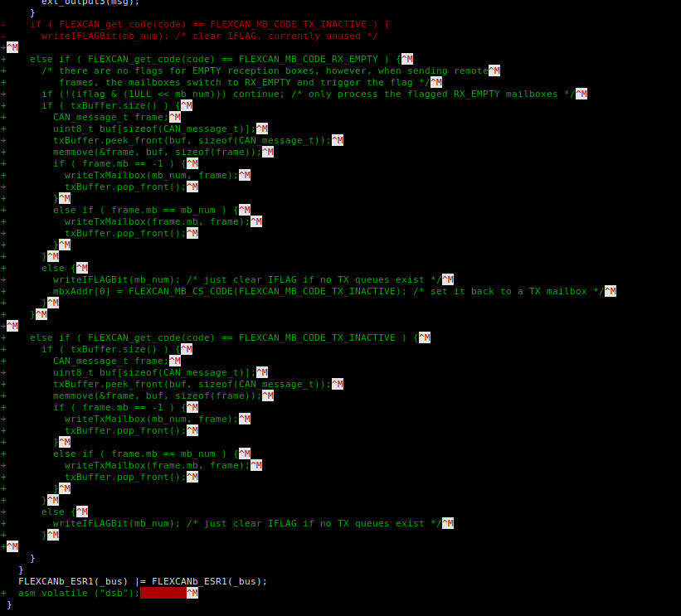Click the ^M marker ending the mbxAddr line

point(610,291)
